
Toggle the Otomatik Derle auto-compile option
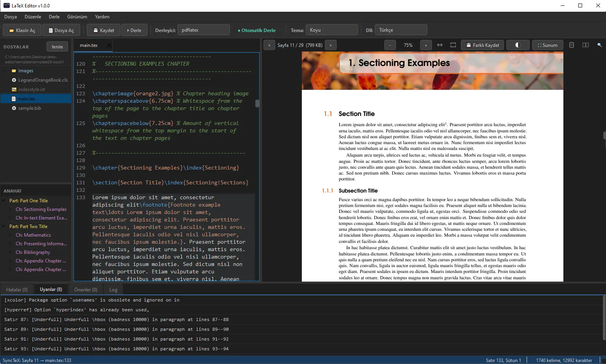coord(256,30)
